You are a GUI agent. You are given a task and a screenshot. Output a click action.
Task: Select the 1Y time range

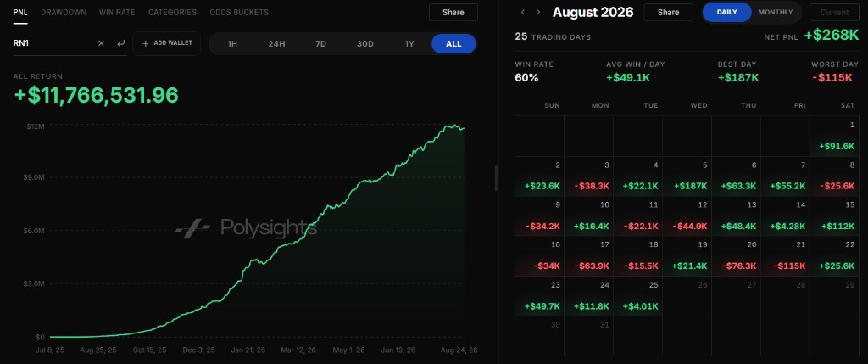409,44
